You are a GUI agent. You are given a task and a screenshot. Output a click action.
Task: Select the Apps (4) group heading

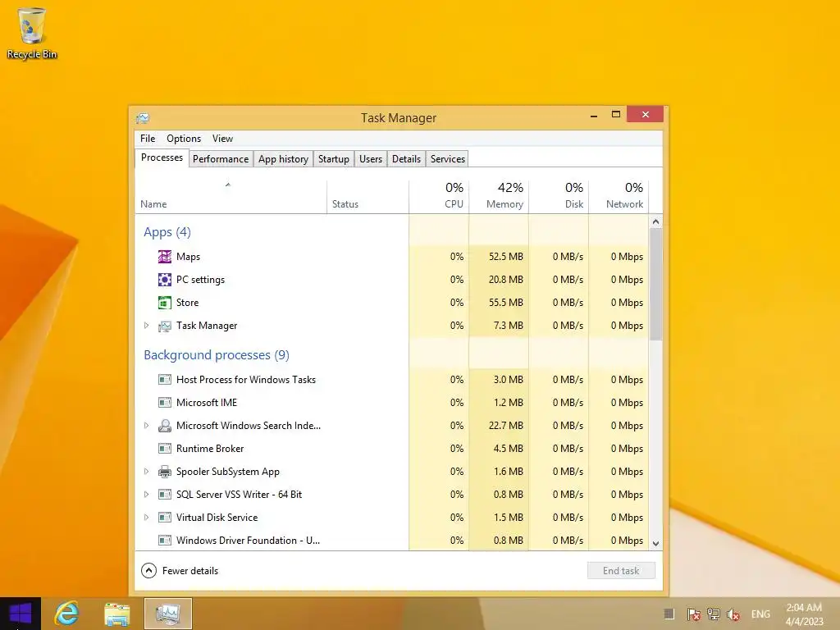coord(167,232)
